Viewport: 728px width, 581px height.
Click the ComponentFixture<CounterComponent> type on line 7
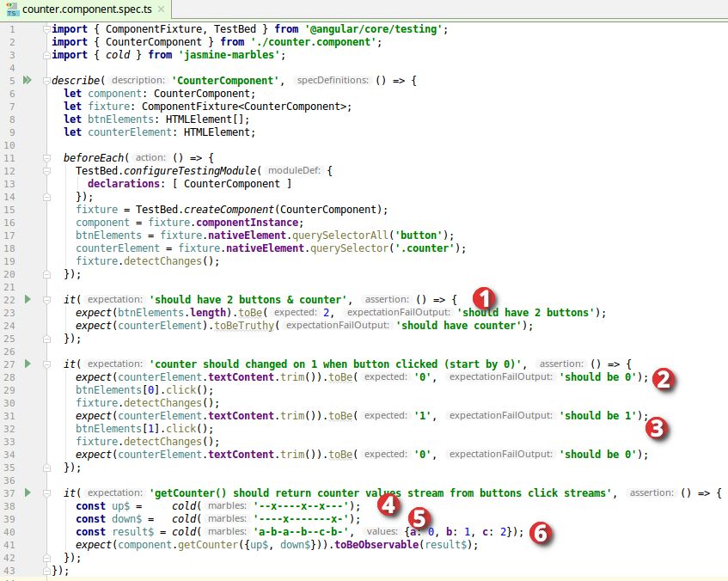pos(244,107)
